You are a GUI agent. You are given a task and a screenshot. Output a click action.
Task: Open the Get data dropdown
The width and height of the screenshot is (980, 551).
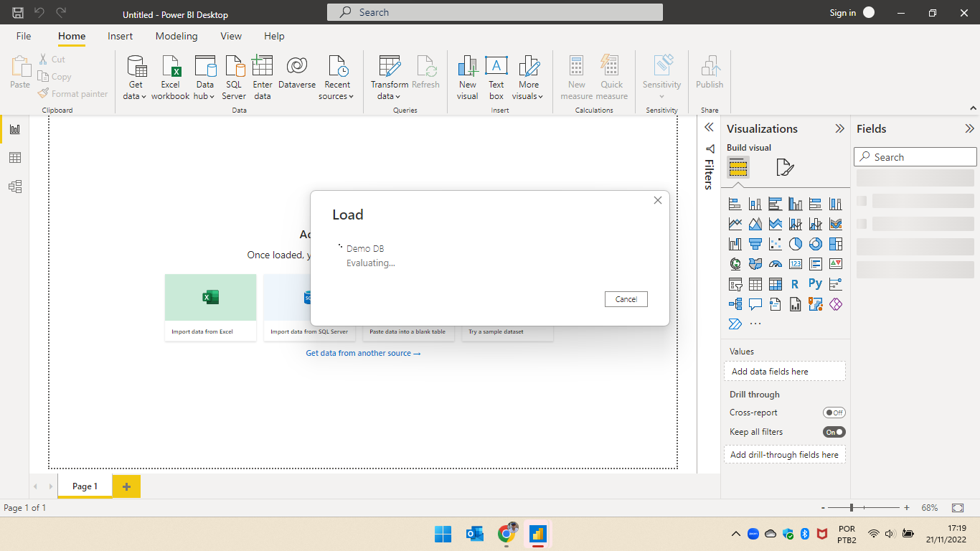136,77
